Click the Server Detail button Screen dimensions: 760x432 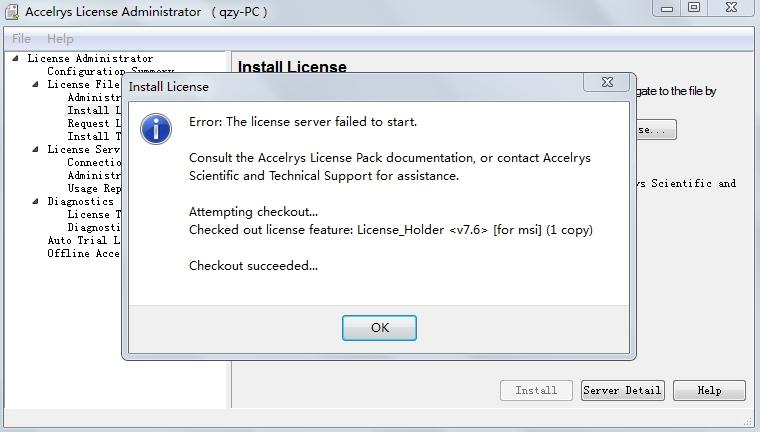tap(622, 390)
